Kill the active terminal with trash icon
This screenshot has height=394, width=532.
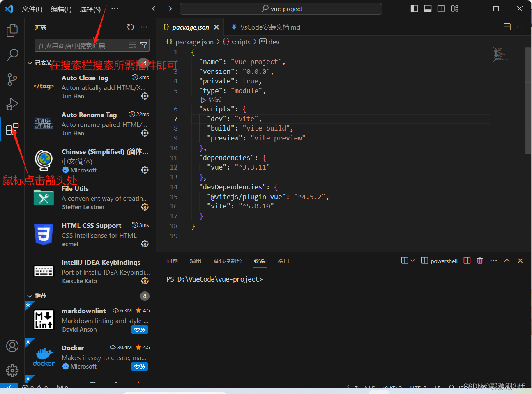pyautogui.click(x=480, y=261)
